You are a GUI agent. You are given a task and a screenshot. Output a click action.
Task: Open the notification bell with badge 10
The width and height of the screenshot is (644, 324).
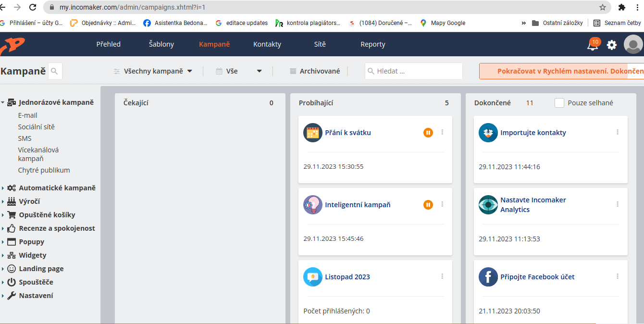pos(592,45)
